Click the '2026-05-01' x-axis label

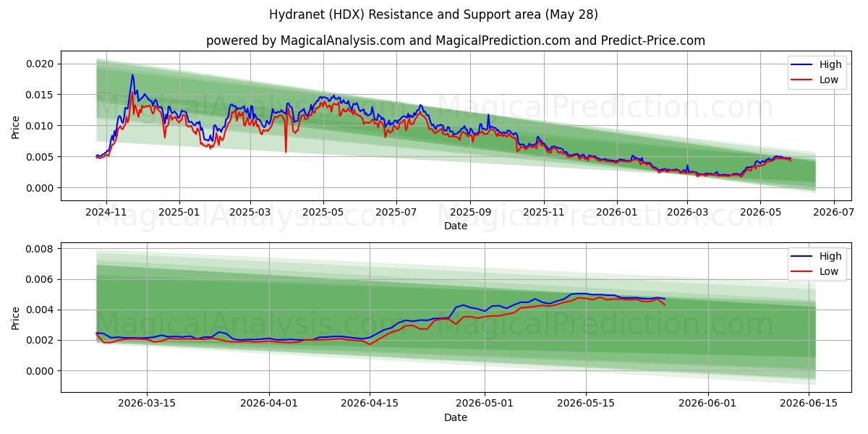(x=485, y=404)
